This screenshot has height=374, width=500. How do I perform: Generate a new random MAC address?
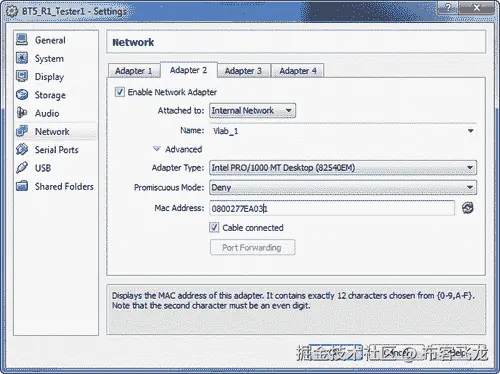[468, 208]
